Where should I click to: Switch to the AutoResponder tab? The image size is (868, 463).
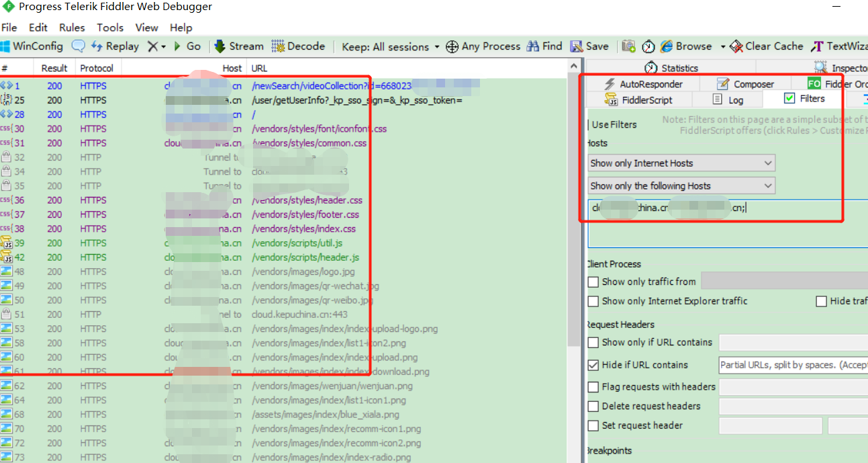[x=643, y=84]
